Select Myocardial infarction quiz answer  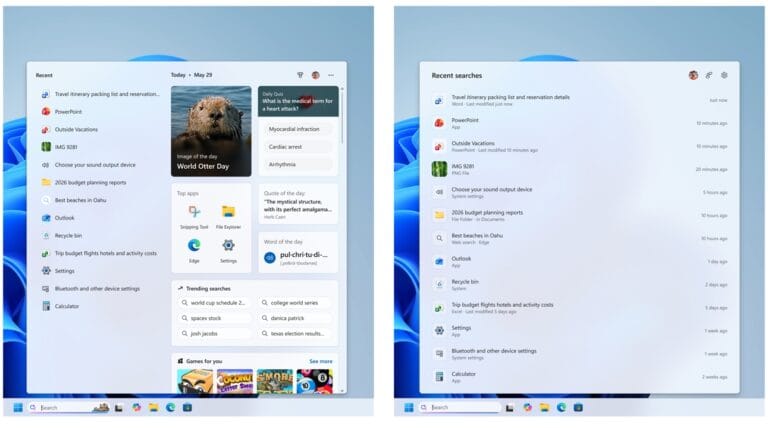click(298, 129)
